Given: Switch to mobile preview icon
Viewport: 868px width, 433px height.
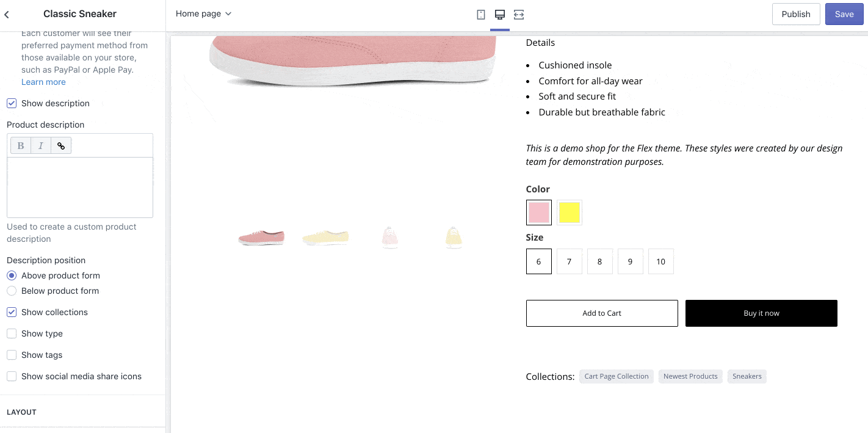Looking at the screenshot, I should (x=481, y=14).
